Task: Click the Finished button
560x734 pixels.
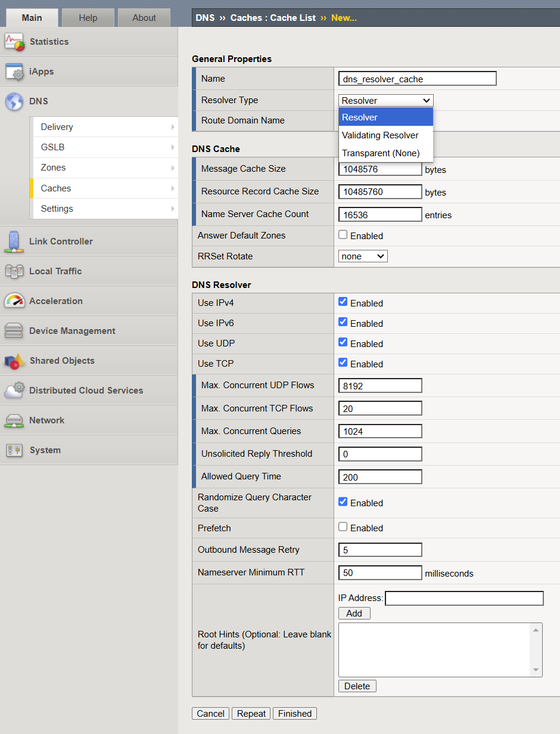Action: (294, 713)
